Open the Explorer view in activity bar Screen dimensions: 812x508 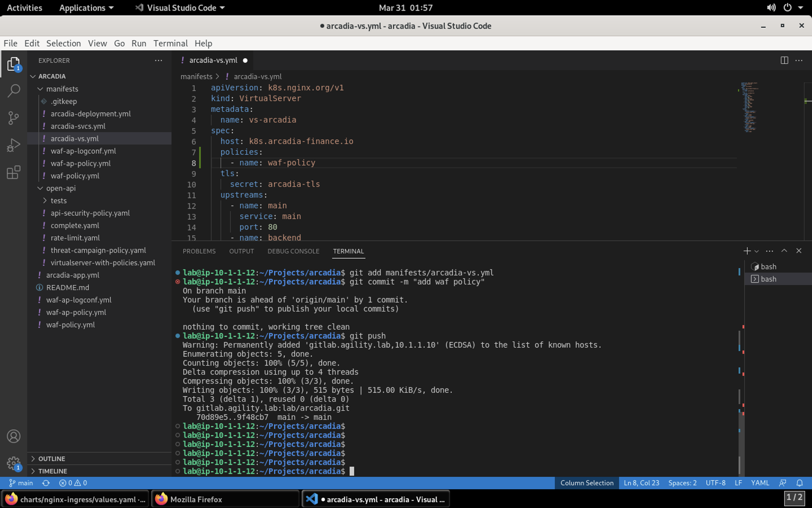(14, 64)
